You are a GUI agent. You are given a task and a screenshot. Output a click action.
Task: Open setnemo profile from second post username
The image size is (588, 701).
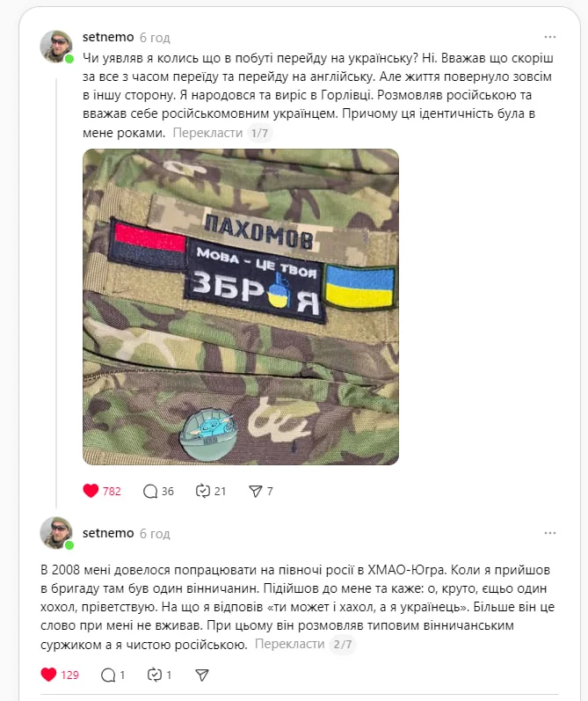point(108,533)
